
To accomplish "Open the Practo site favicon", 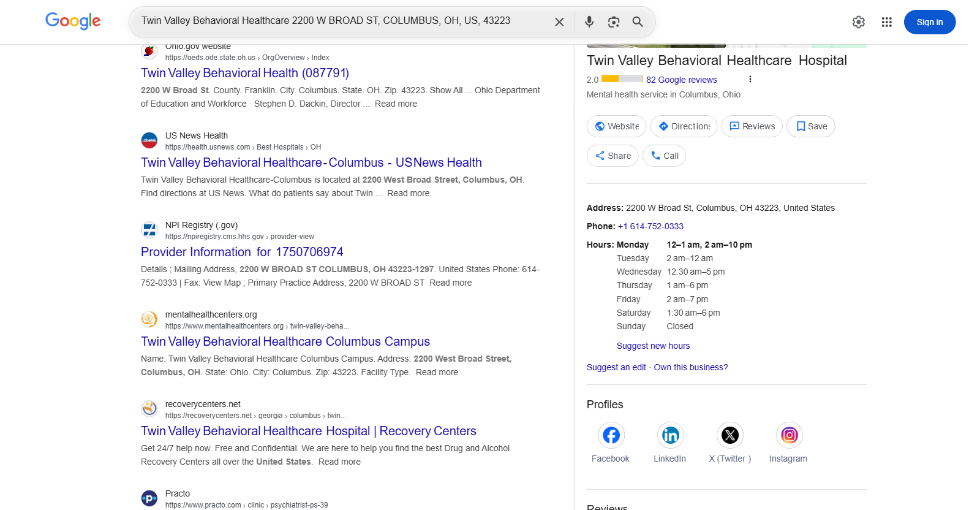I will point(149,498).
